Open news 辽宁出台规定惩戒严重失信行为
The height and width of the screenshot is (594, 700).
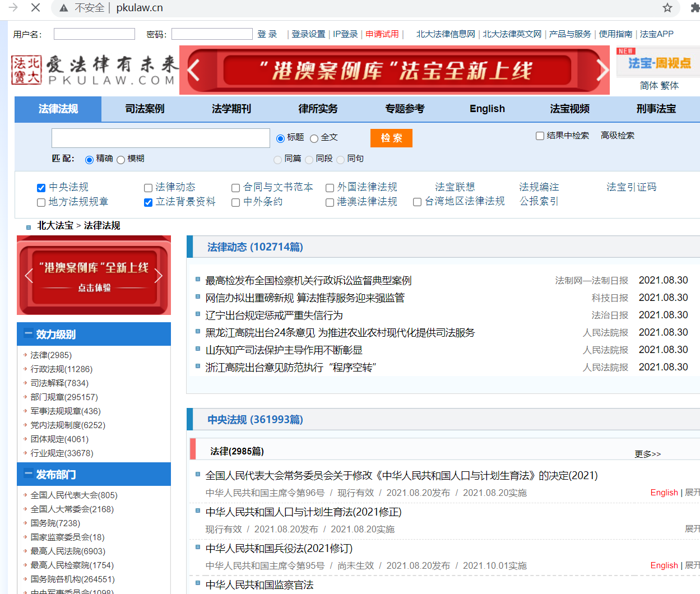[274, 315]
